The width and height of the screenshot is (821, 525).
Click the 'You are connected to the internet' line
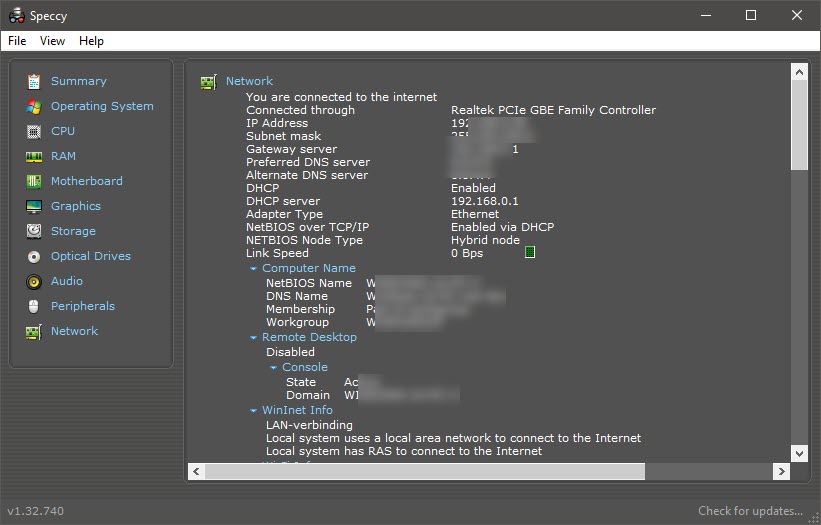341,97
